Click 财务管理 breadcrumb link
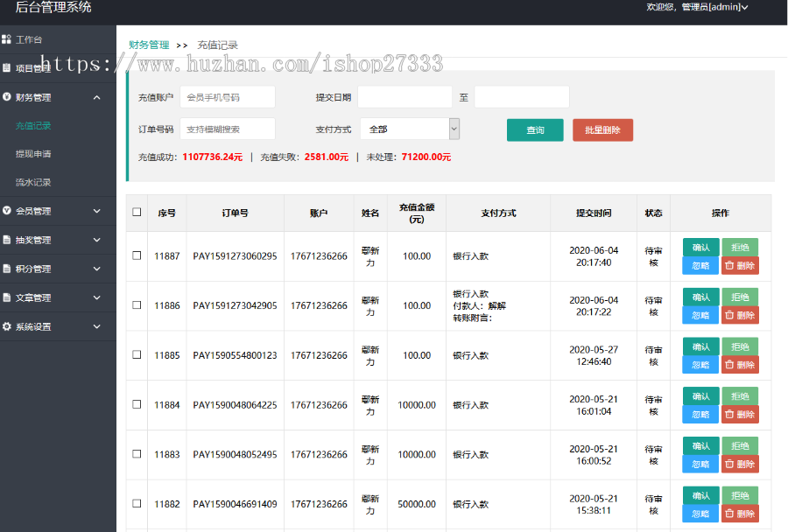 (x=149, y=45)
